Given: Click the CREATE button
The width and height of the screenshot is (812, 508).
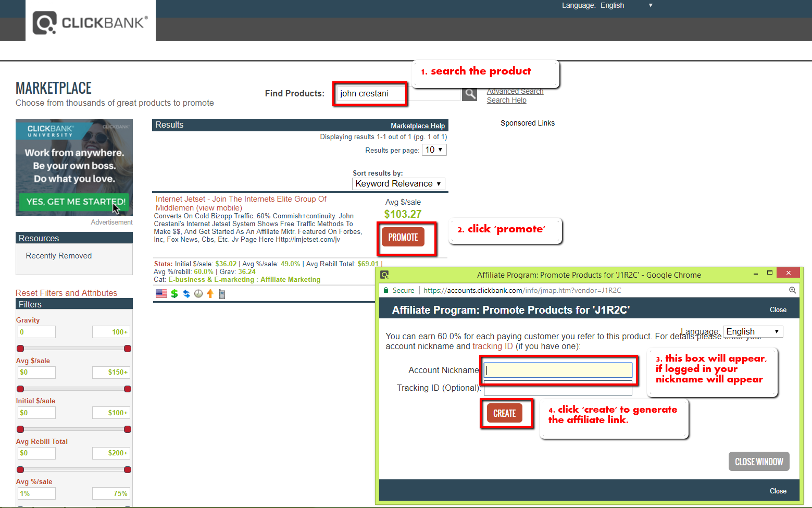Looking at the screenshot, I should pyautogui.click(x=505, y=413).
